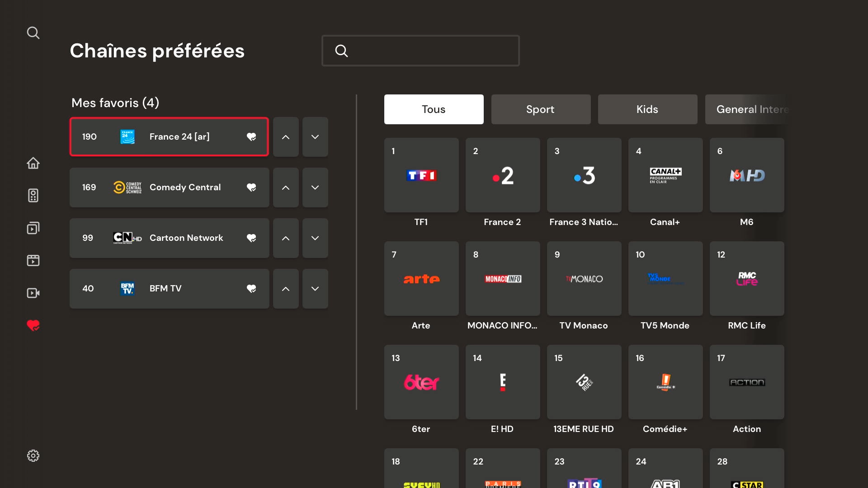The height and width of the screenshot is (488, 868).
Task: Select the Comedy Central favorite row
Action: click(169, 188)
